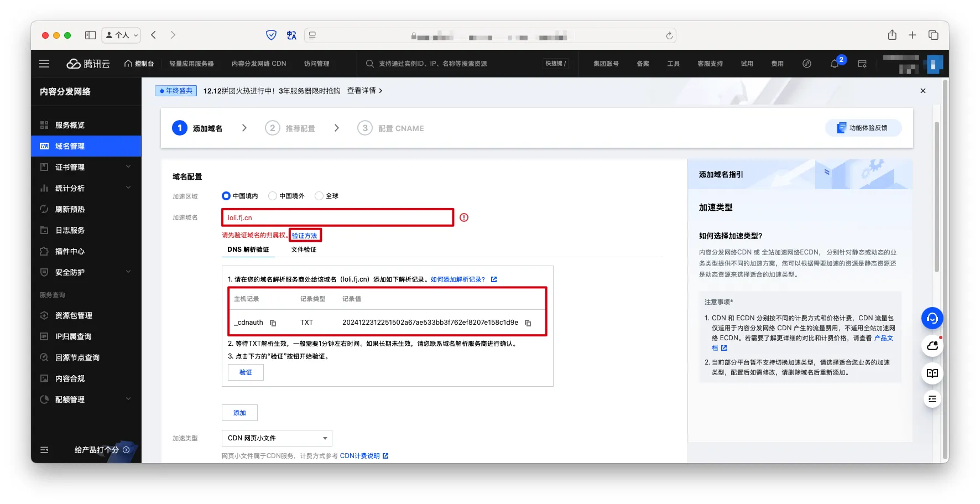Copy the _cdnauth host record
Viewport: 980px width, 504px height.
click(273, 323)
